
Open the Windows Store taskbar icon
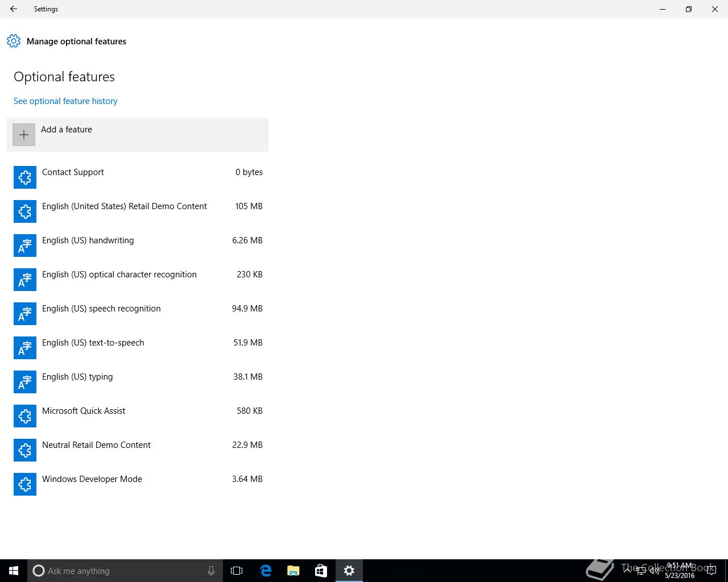[321, 571]
